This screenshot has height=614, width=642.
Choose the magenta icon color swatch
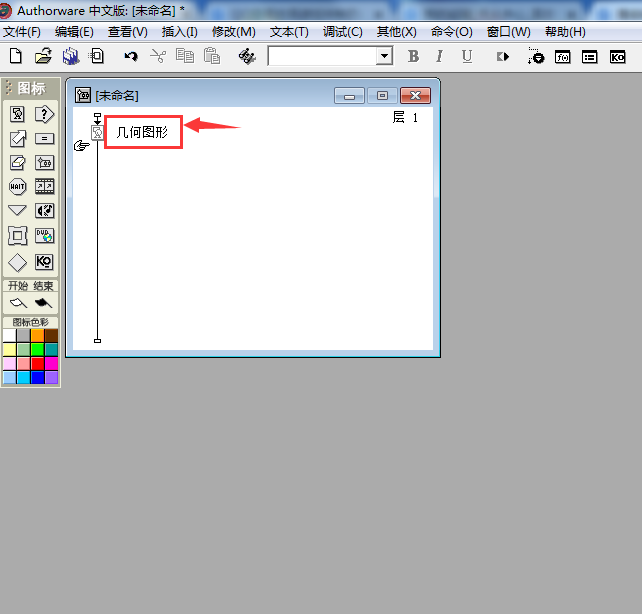point(51,363)
